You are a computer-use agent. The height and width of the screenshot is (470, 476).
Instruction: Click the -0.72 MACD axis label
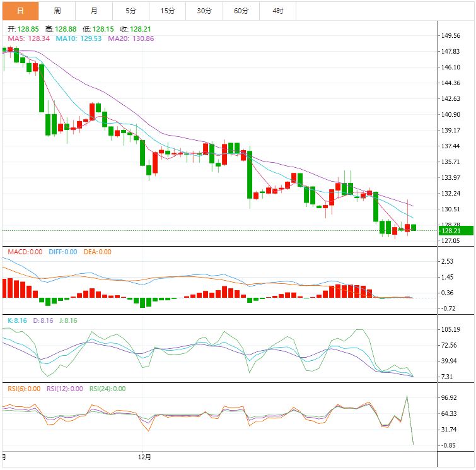click(448, 308)
